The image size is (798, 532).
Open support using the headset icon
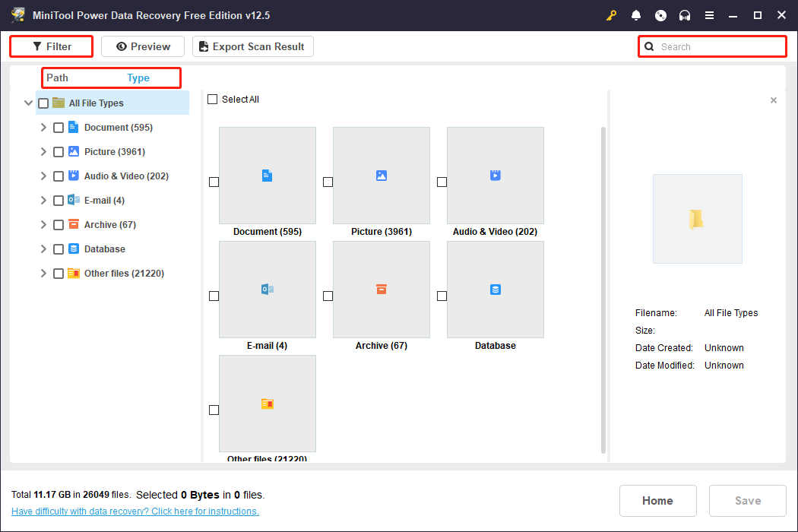pos(685,15)
